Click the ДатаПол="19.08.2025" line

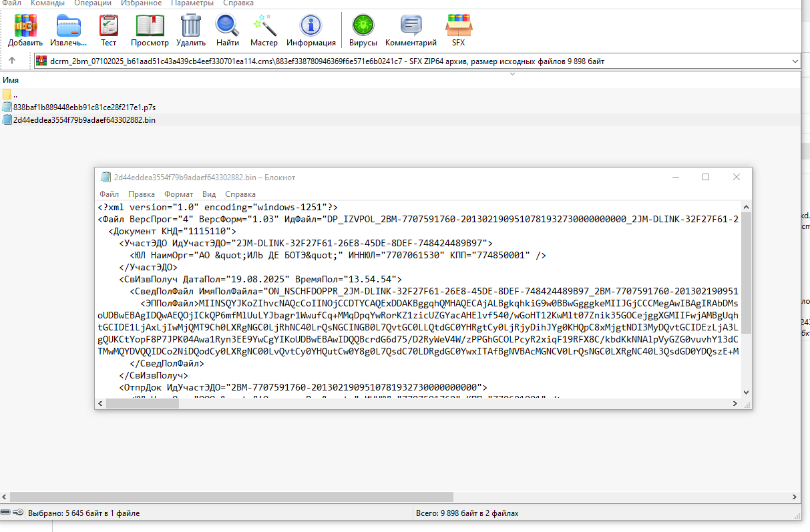click(x=260, y=279)
